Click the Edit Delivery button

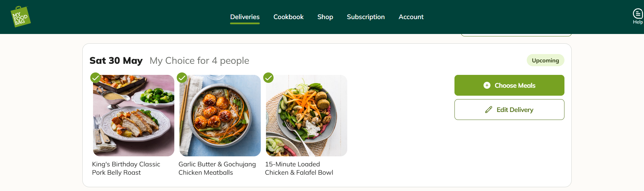[x=509, y=110]
